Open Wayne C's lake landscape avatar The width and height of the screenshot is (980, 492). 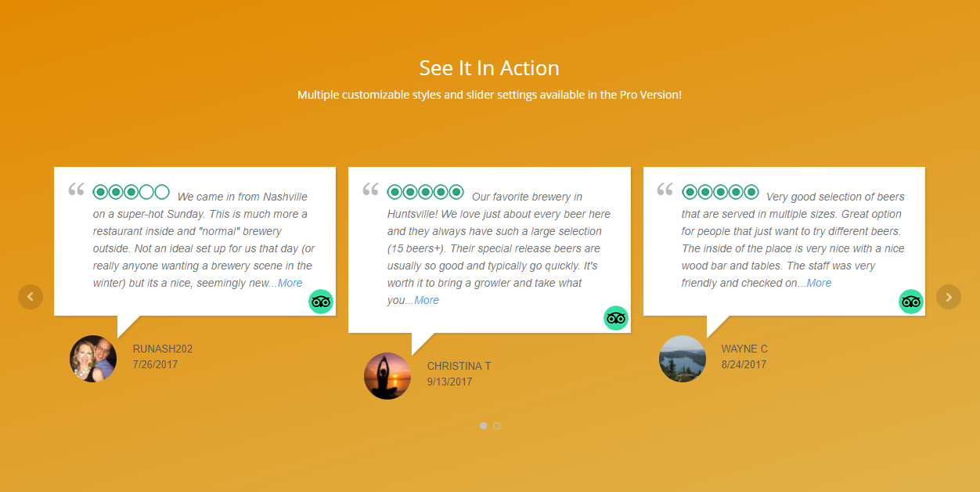(x=683, y=359)
